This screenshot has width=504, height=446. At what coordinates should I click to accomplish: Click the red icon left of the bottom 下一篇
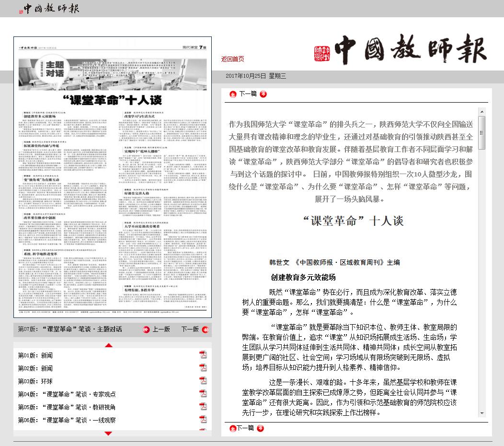click(x=233, y=428)
